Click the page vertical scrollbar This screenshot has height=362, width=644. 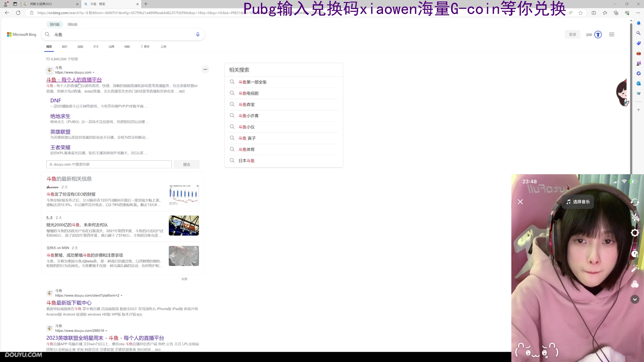coord(631,98)
